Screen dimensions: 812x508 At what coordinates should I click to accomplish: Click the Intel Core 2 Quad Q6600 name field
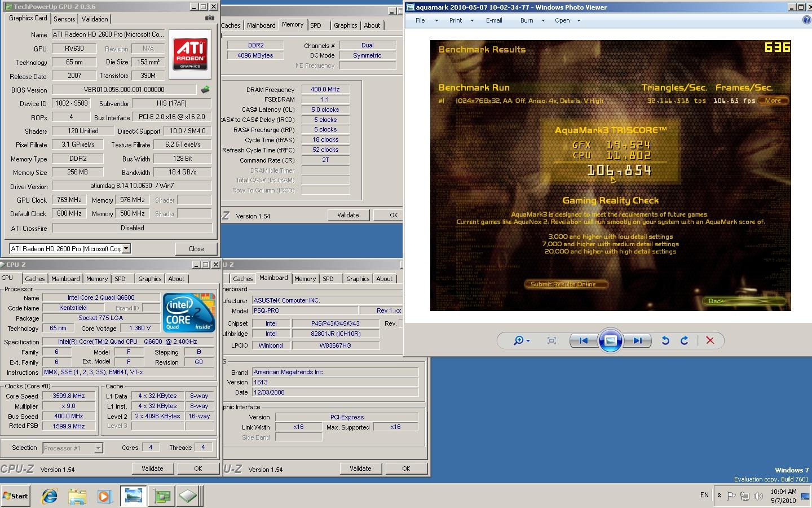tap(101, 297)
